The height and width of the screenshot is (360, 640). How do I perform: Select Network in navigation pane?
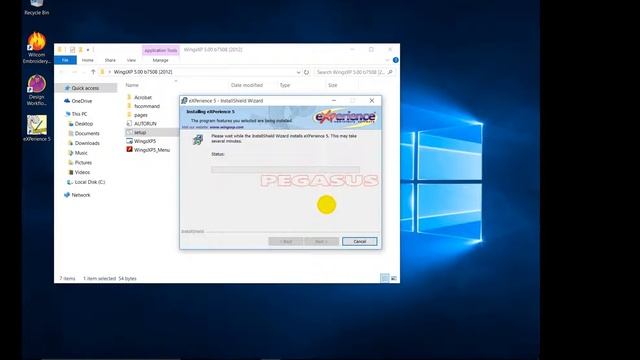81,195
